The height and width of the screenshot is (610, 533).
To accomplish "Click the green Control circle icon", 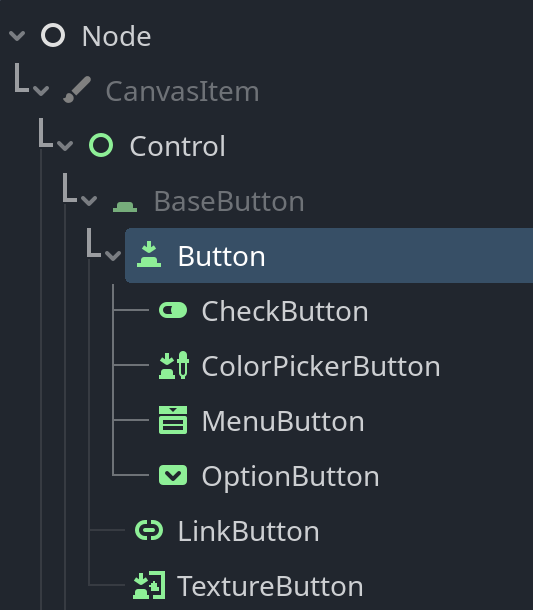I will pos(101,145).
